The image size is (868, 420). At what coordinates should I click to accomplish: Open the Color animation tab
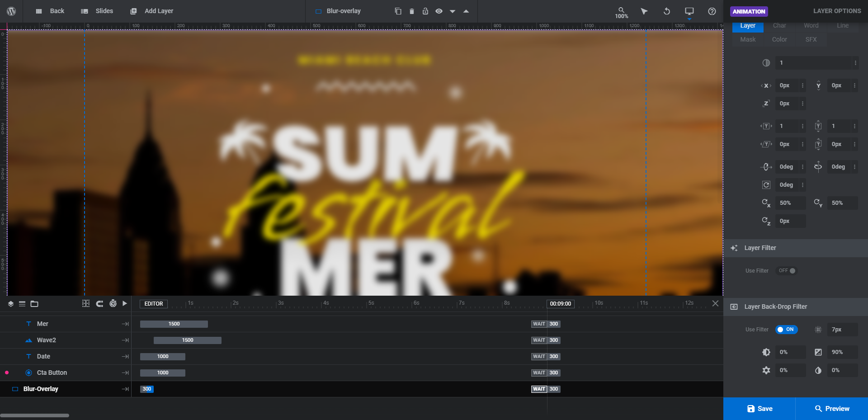(779, 39)
